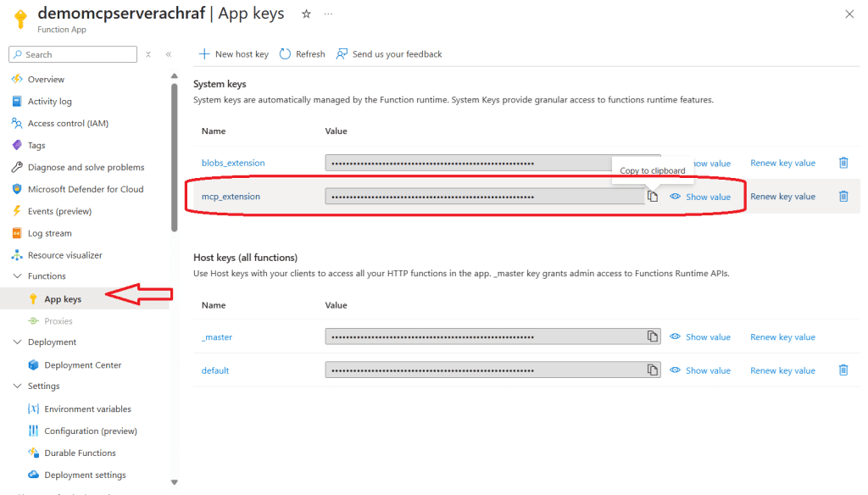
Task: Delete the blobs_extension system key
Action: point(843,163)
